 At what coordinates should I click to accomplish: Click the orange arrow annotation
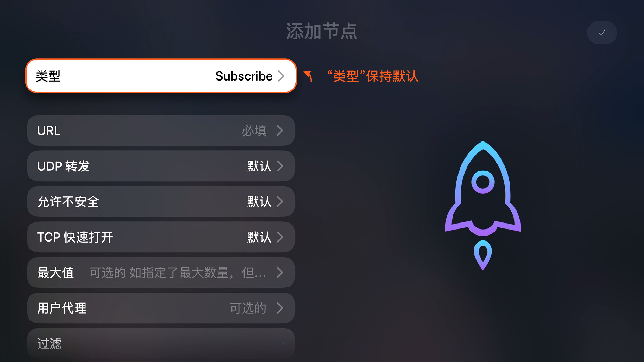(x=308, y=76)
